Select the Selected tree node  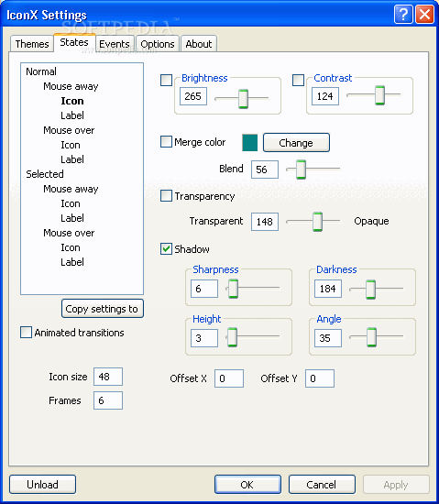(x=45, y=174)
